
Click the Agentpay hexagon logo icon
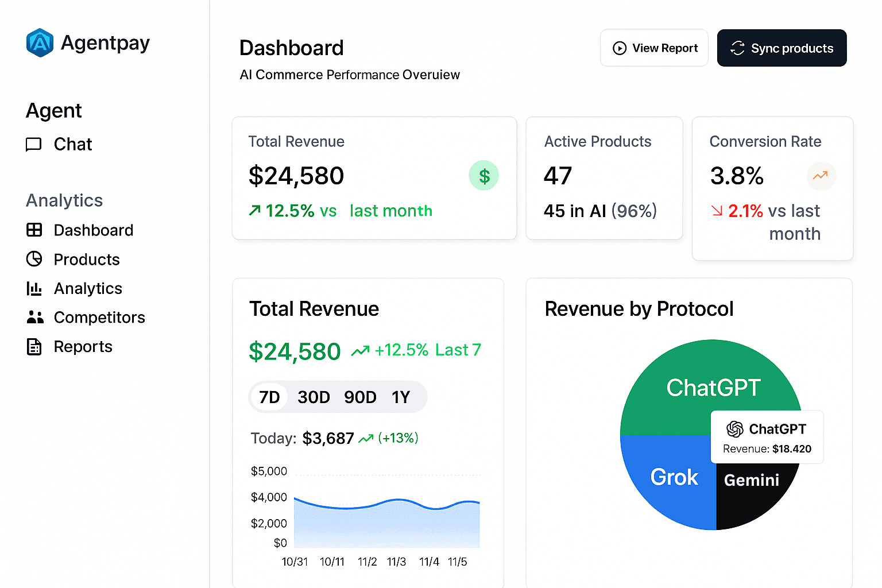[x=40, y=43]
